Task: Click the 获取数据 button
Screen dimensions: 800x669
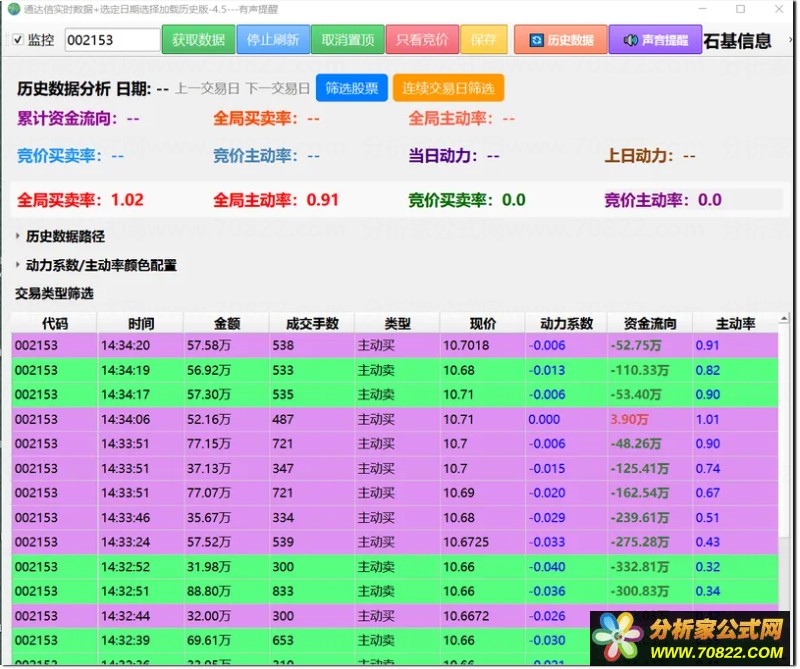Action: tap(198, 39)
